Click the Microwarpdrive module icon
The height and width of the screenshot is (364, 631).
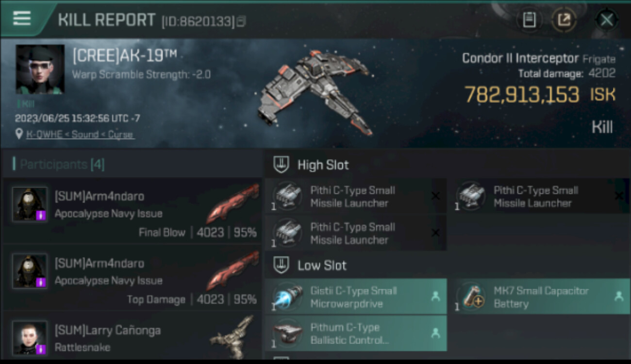288,296
